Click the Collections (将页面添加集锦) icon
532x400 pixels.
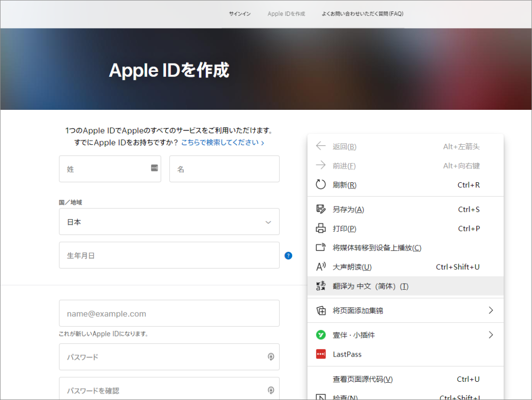point(321,310)
